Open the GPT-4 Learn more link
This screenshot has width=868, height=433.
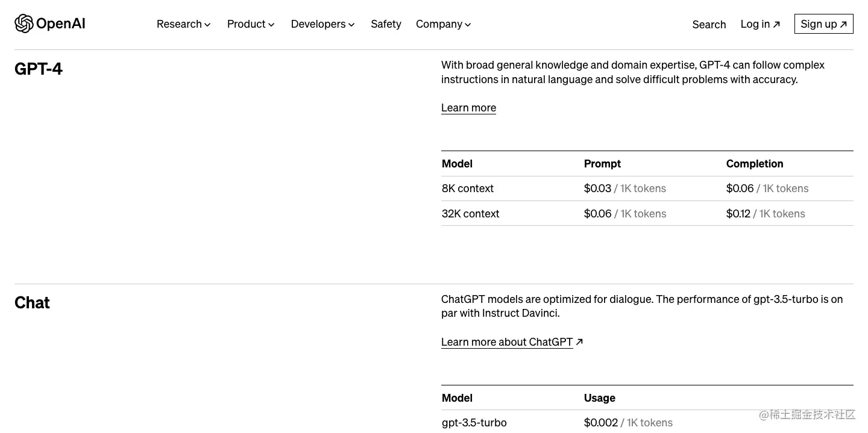(x=468, y=108)
